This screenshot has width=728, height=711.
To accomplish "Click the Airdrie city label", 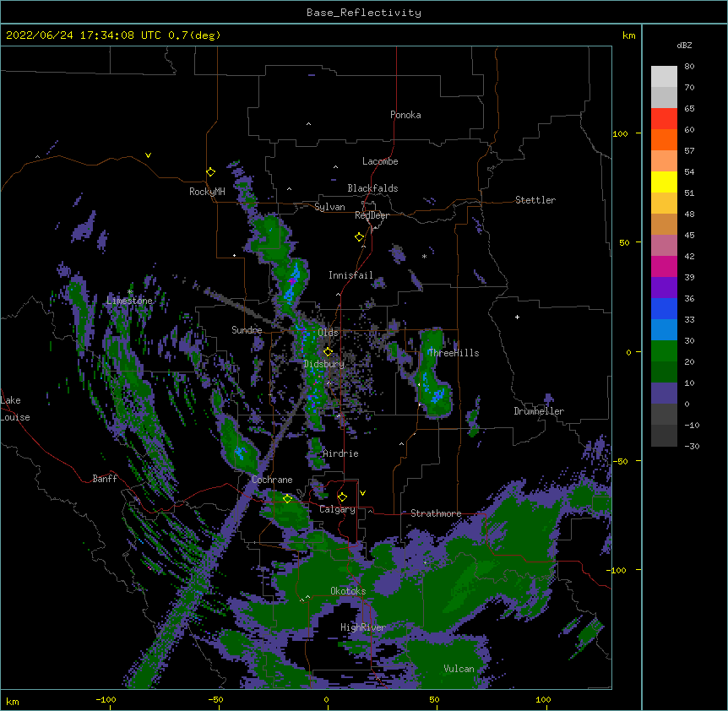I will (x=340, y=453).
